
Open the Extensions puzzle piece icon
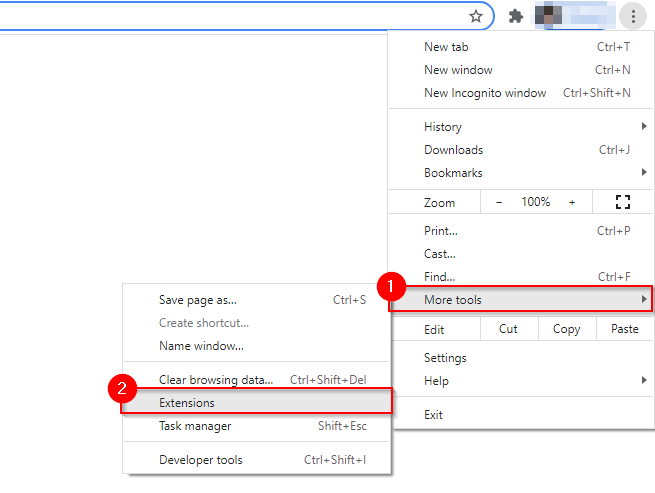coord(516,16)
